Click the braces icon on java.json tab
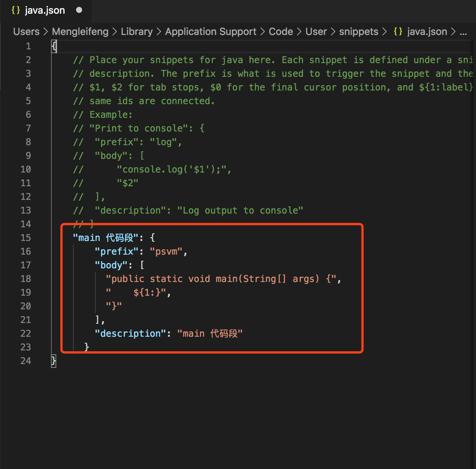 (x=16, y=10)
